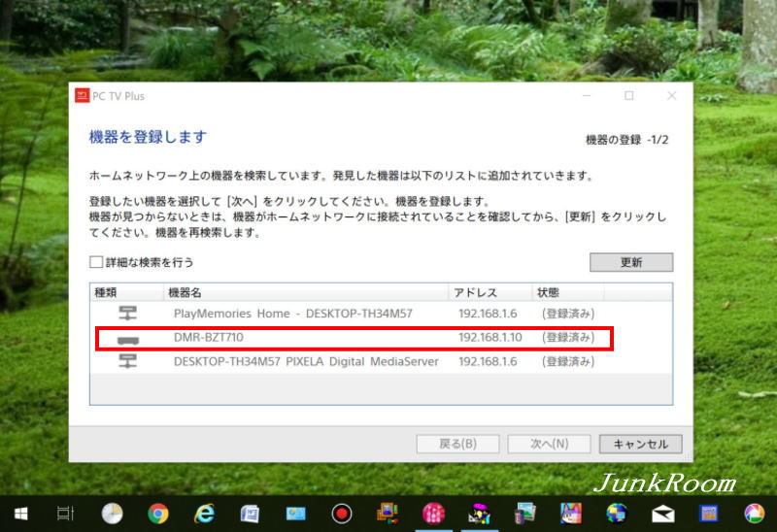The image size is (777, 532).
Task: Click the 192.168.1.10 address cell
Action: pyautogui.click(x=490, y=337)
